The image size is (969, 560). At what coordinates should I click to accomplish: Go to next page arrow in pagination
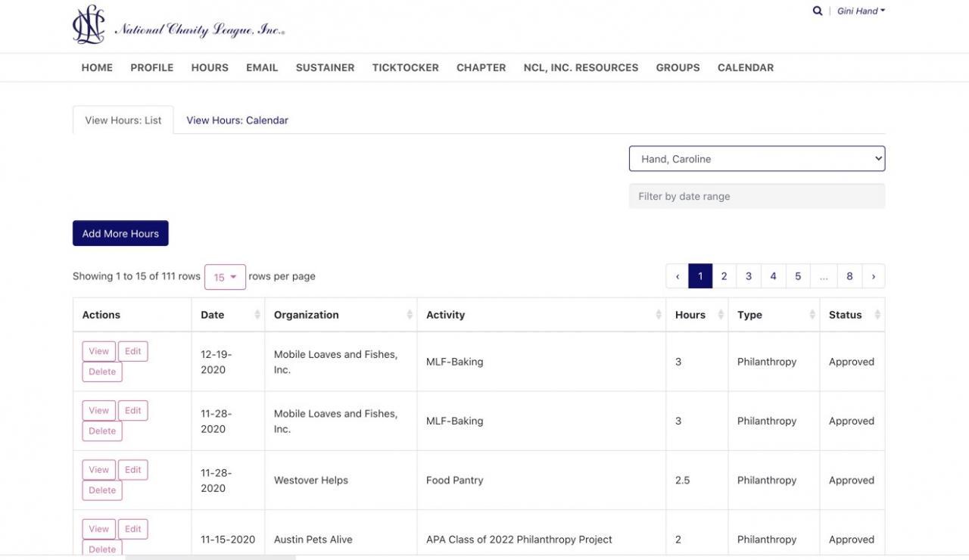[873, 276]
